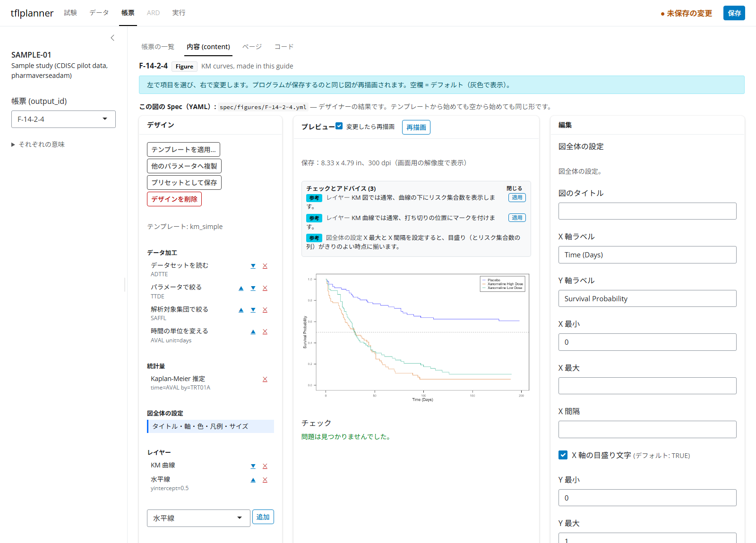This screenshot has height=543, width=756.
Task: Click the X 最大 input field
Action: [x=647, y=386]
